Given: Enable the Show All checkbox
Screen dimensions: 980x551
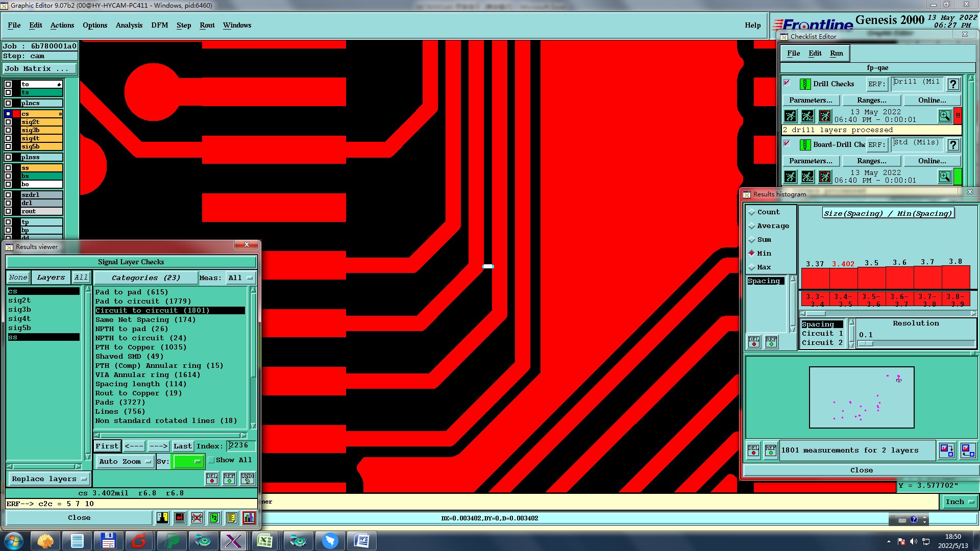Looking at the screenshot, I should tap(211, 460).
